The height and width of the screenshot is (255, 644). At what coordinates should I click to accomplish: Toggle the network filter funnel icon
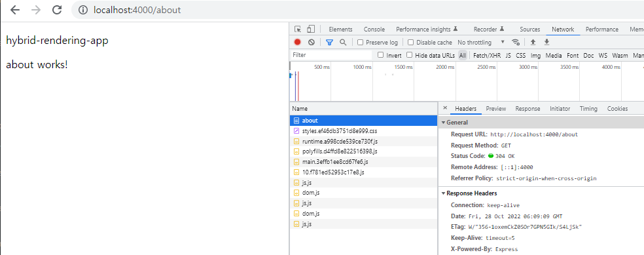329,42
